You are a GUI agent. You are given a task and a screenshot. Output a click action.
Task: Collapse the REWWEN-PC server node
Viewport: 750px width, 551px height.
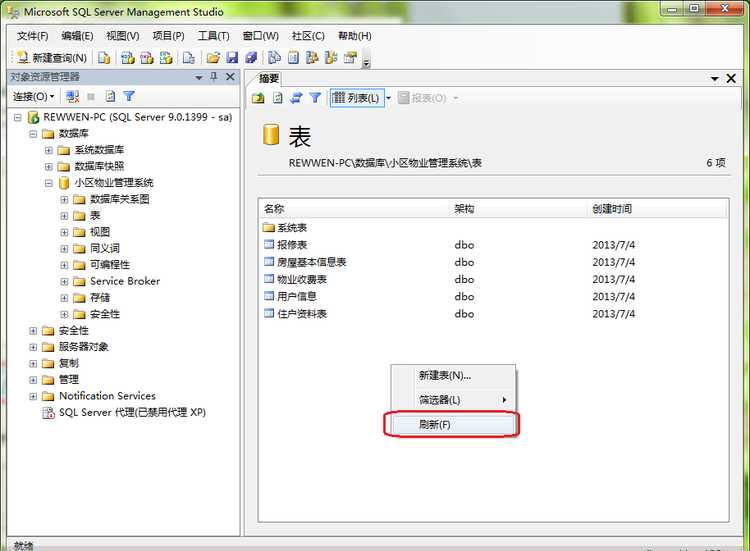[18, 117]
